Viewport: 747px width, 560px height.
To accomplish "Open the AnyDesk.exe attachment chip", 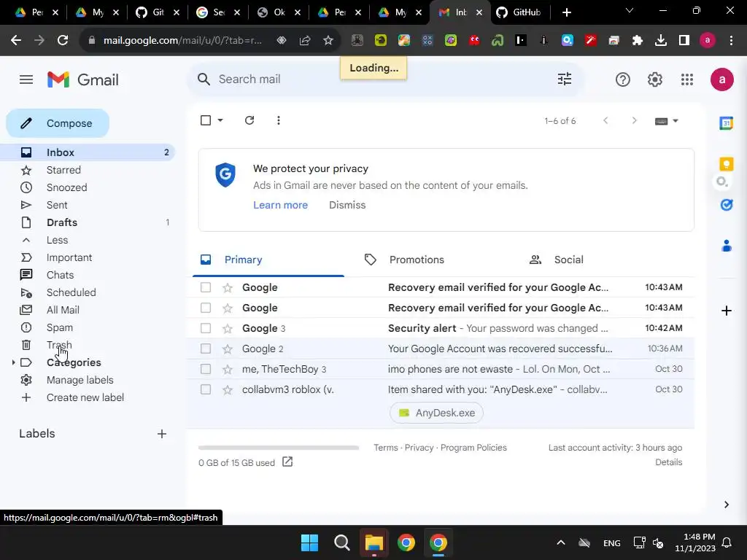I will [x=436, y=413].
